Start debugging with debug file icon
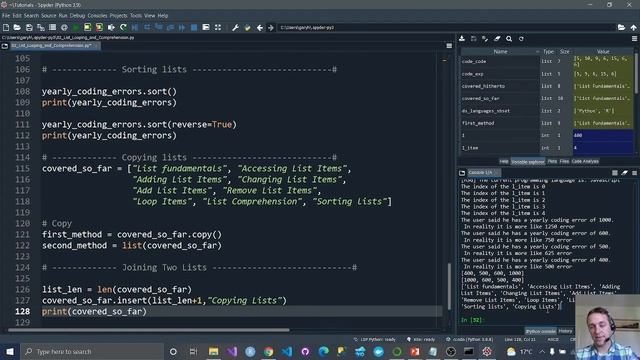Screen dimensions: 640x360 [135, 27]
